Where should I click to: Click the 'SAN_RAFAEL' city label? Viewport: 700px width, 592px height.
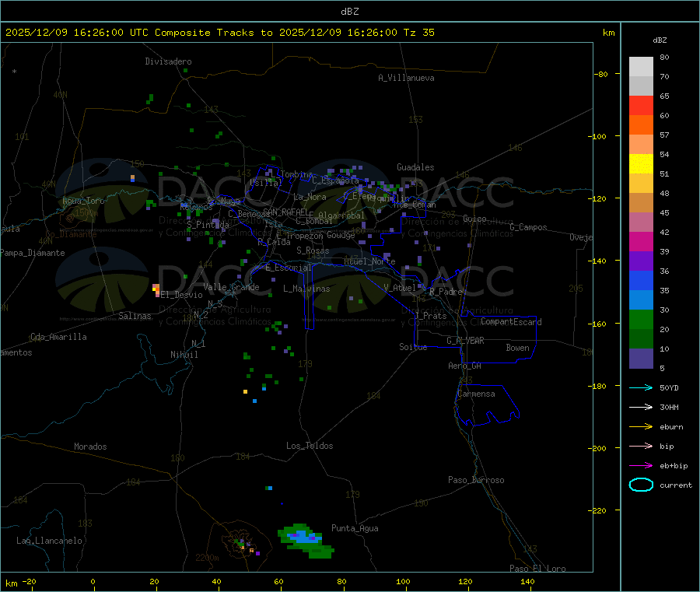285,212
